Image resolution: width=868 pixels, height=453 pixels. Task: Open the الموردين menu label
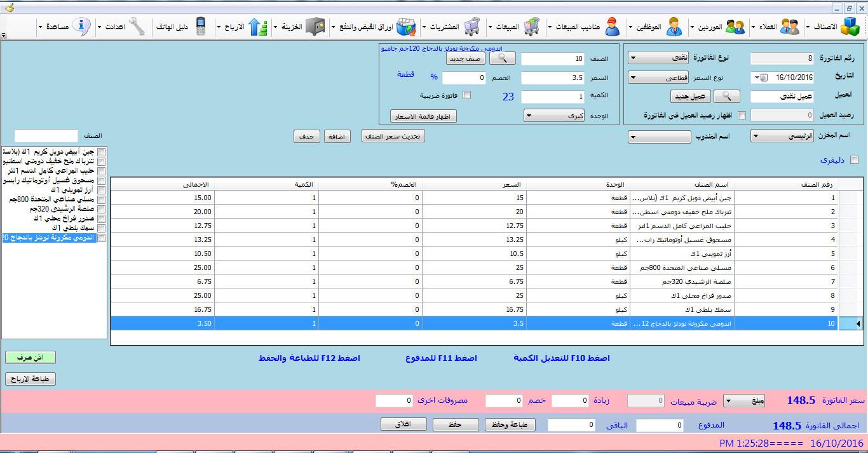(710, 27)
